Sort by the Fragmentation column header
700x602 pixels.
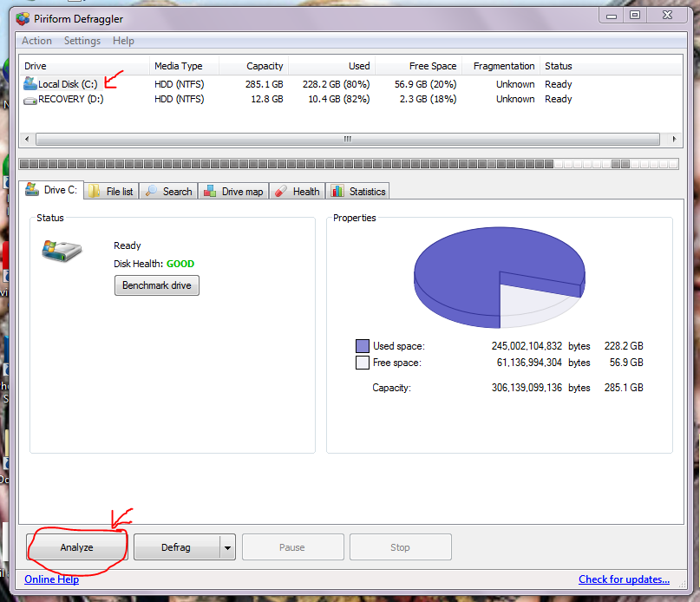(x=500, y=66)
